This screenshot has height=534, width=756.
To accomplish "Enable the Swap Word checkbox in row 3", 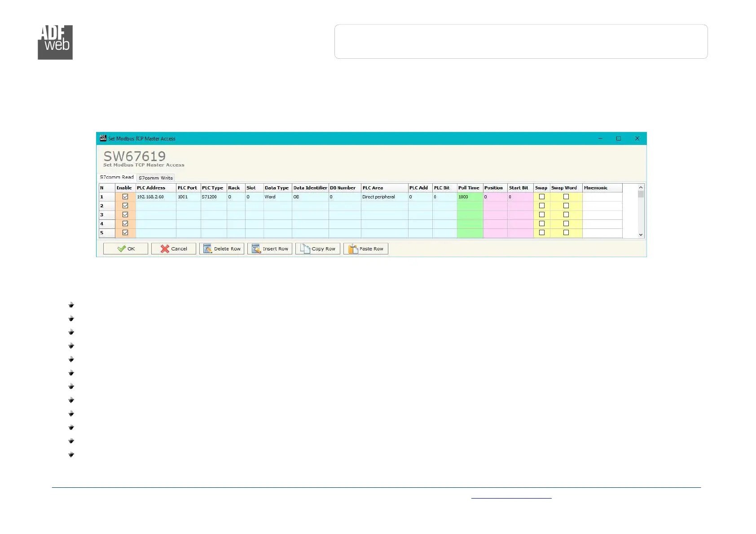I will [x=566, y=214].
